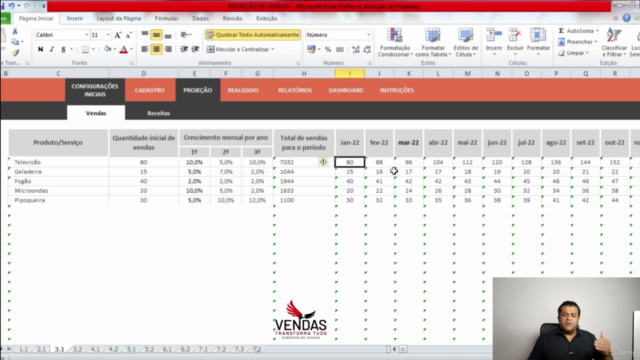The image size is (640, 360).
Task: Align text to the right
Action: (x=168, y=49)
